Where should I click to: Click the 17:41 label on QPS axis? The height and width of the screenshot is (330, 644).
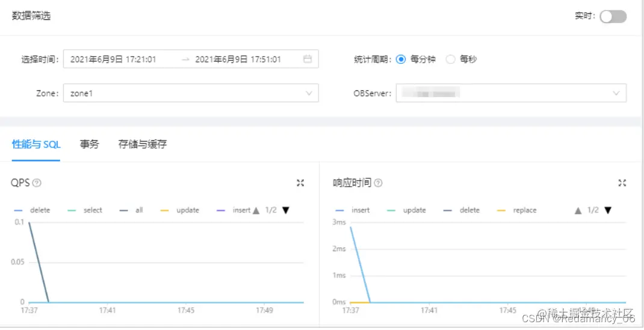click(x=107, y=311)
